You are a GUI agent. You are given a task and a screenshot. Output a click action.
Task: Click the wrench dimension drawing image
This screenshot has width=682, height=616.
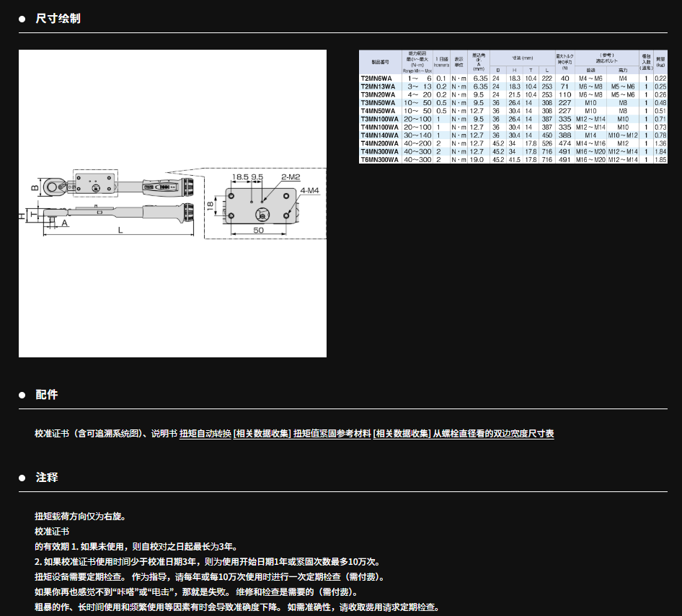tap(172, 203)
